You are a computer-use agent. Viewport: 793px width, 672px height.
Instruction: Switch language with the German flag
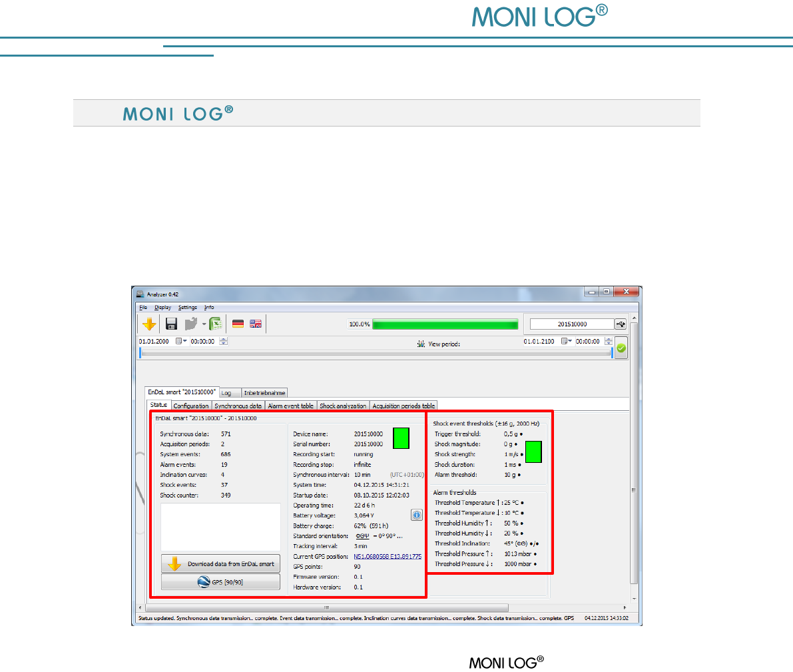point(238,324)
